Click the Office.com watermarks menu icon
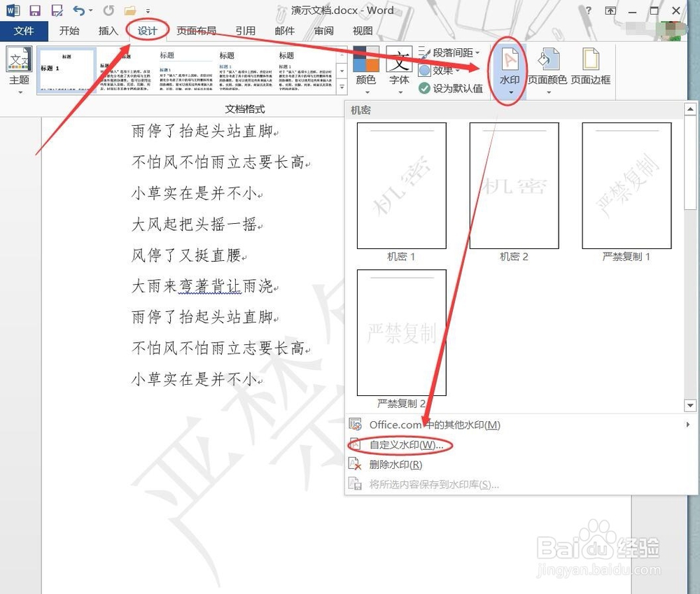 coord(356,425)
